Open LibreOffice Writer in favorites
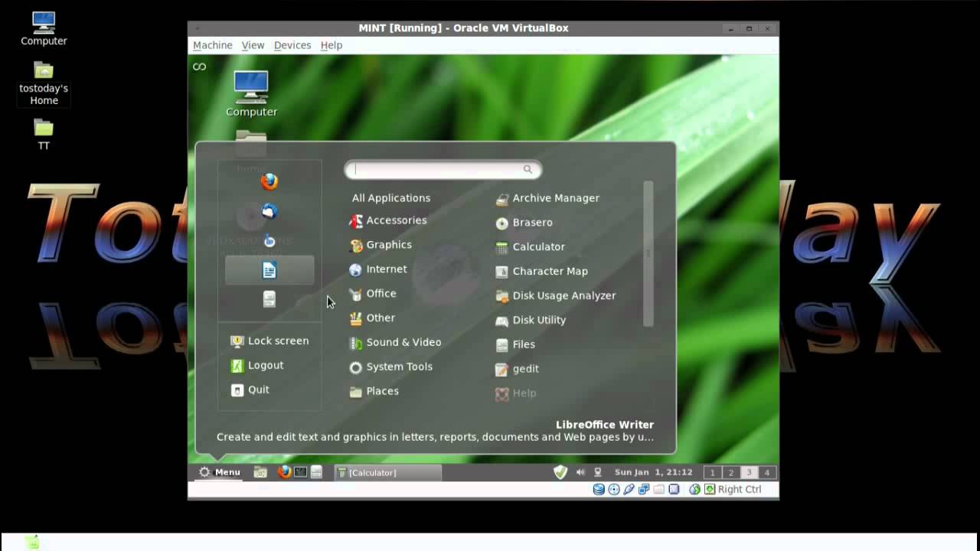 pyautogui.click(x=269, y=270)
